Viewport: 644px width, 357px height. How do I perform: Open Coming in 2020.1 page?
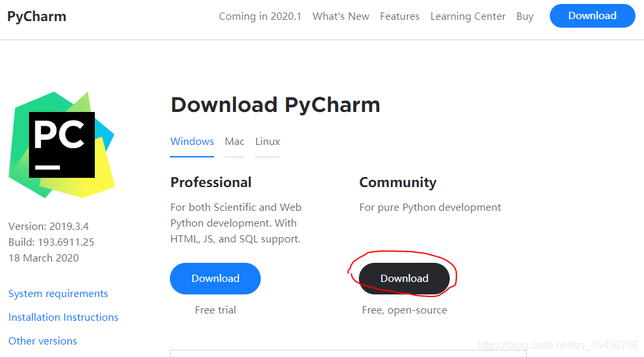click(260, 16)
